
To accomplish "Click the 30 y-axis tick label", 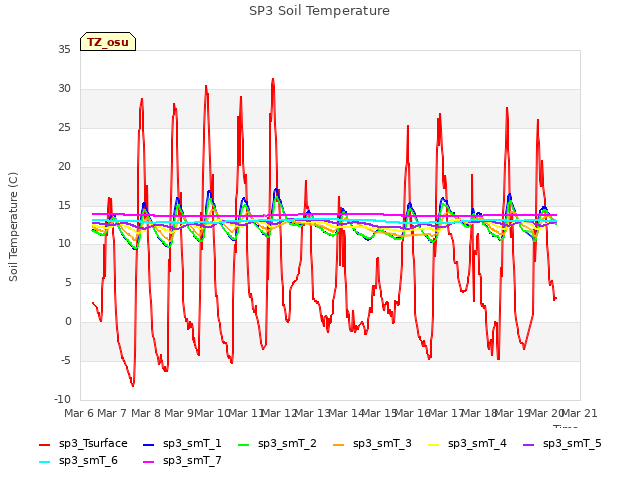I will (x=64, y=89).
